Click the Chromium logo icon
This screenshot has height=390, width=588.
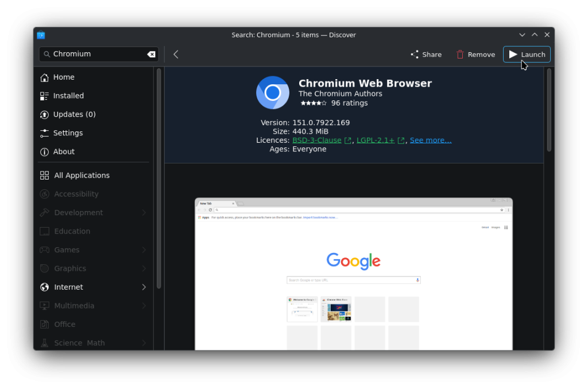[273, 92]
